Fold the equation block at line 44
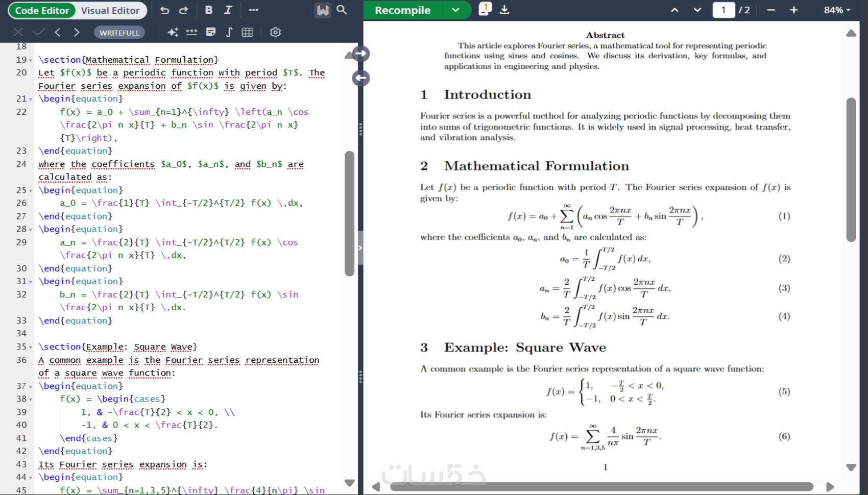 click(x=31, y=478)
